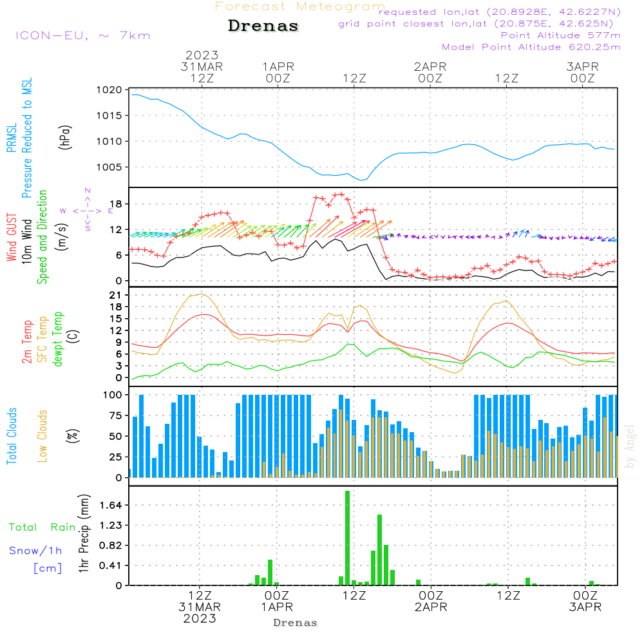The height and width of the screenshot is (644, 644).
Task: Click the purple N/E/S/W compass rose
Action: click(x=87, y=211)
